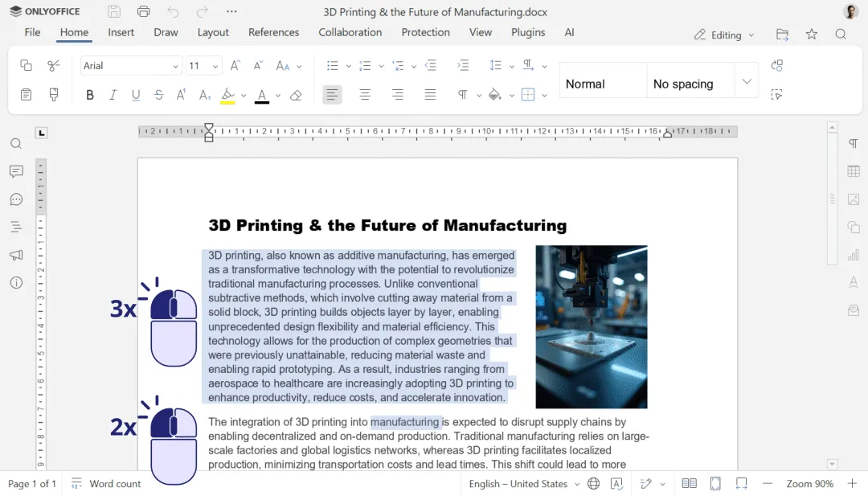Open the Comments panel in left sidebar

[x=16, y=171]
